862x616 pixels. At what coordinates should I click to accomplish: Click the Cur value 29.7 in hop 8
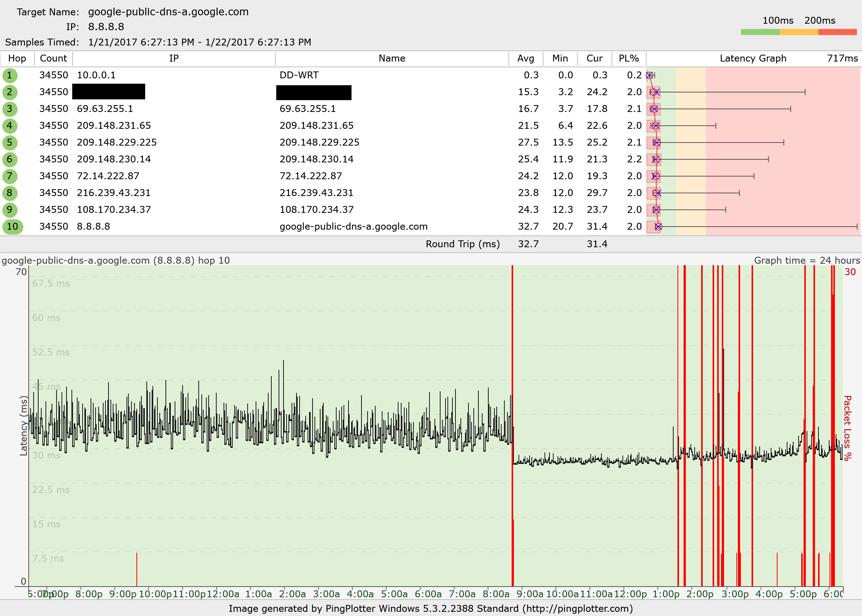click(597, 193)
